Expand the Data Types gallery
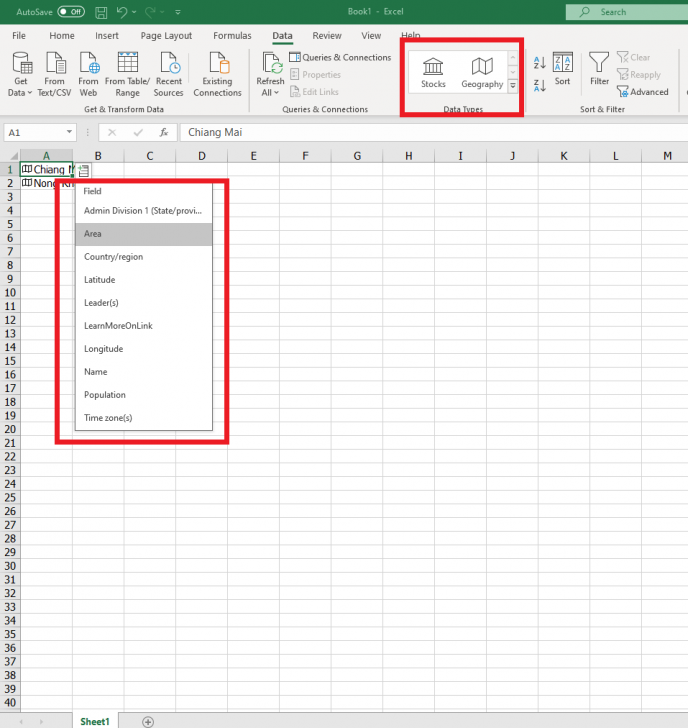This screenshot has height=728, width=688. 513,85
